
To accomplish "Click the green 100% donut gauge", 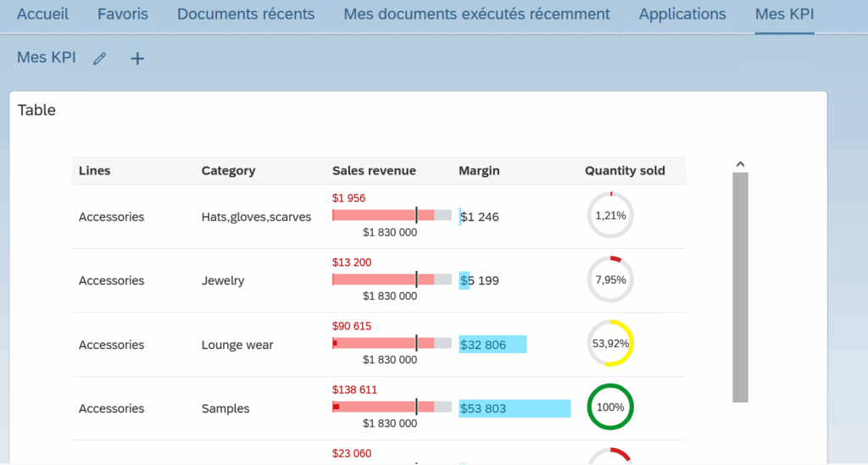I will tap(610, 407).
